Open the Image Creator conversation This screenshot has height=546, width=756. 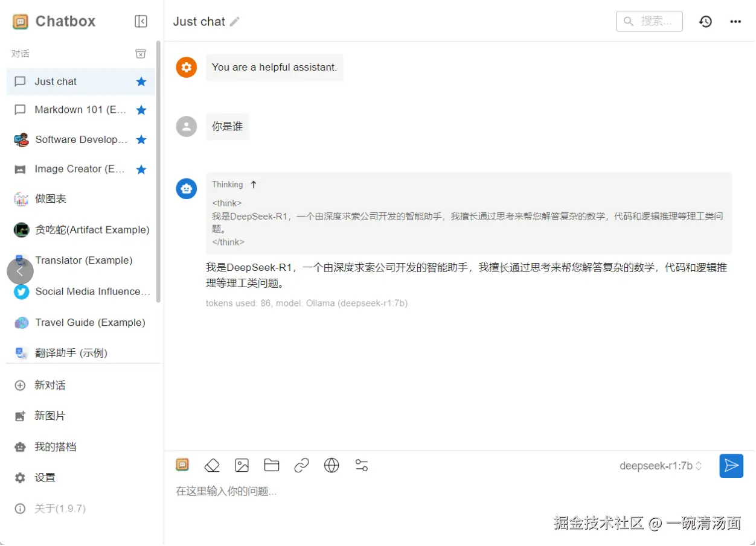point(81,169)
